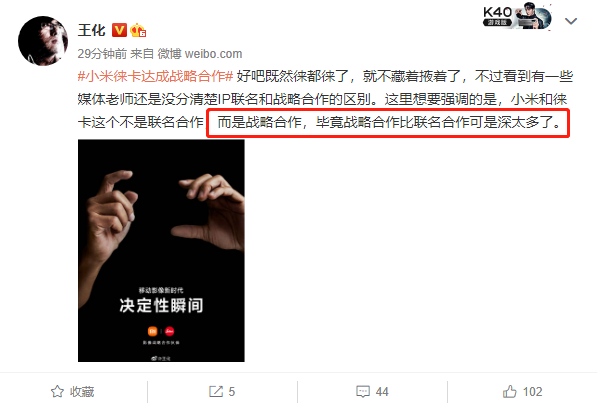Click the 29分钟前 timestamp
This screenshot has width=597, height=407.
[x=102, y=54]
